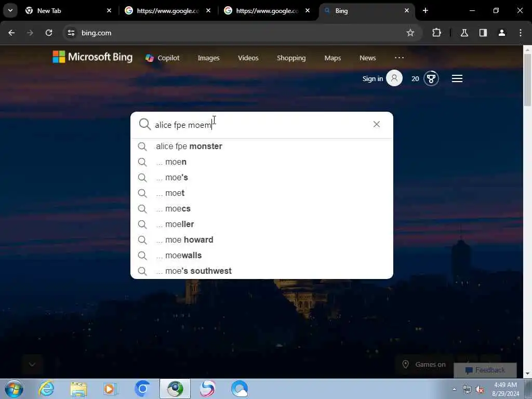Expand more Bing services ellipsis
The image size is (532, 399).
click(x=400, y=57)
